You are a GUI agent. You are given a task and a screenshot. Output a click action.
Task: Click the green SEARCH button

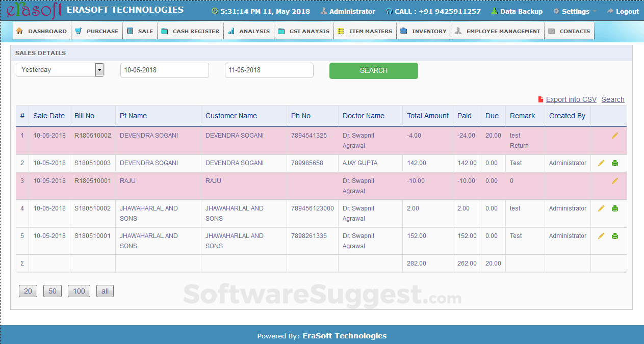[374, 71]
